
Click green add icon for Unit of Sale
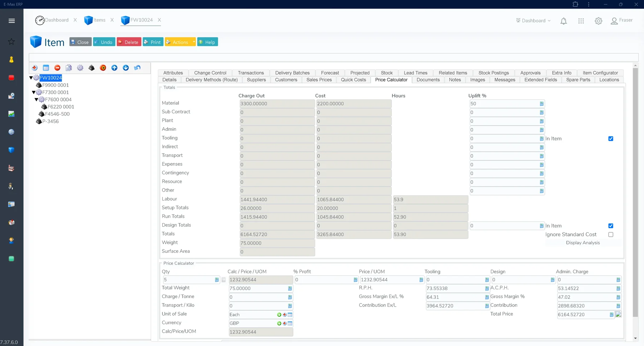pos(279,315)
